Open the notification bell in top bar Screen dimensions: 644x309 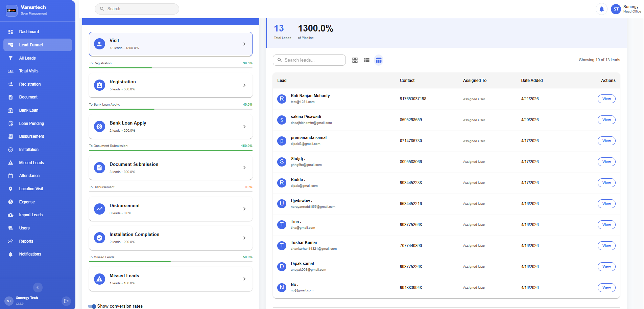pyautogui.click(x=601, y=9)
